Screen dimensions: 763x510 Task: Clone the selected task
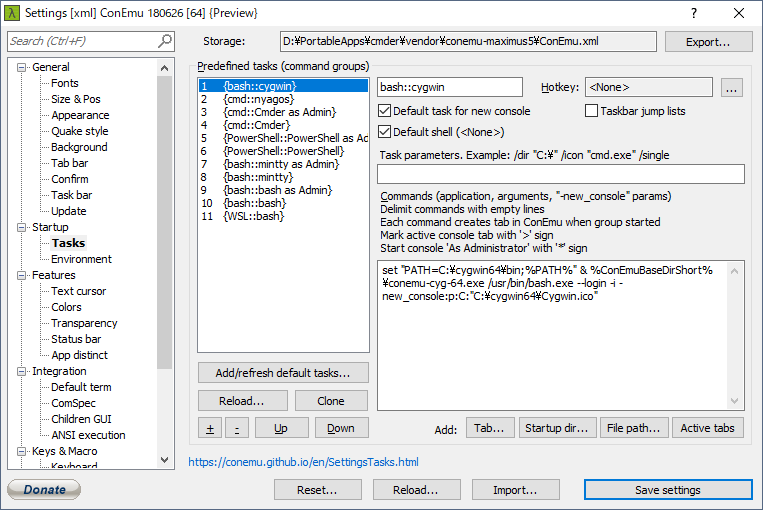pos(331,401)
